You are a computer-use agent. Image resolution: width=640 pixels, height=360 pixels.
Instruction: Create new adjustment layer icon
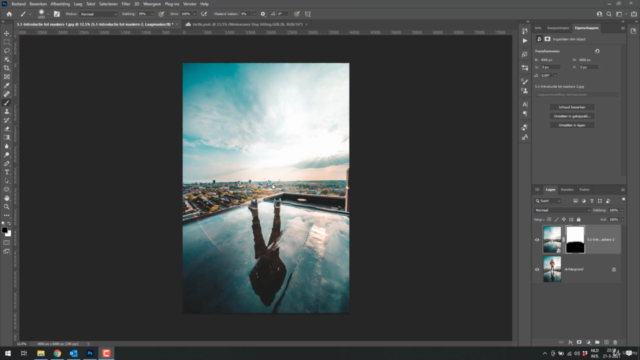click(588, 342)
